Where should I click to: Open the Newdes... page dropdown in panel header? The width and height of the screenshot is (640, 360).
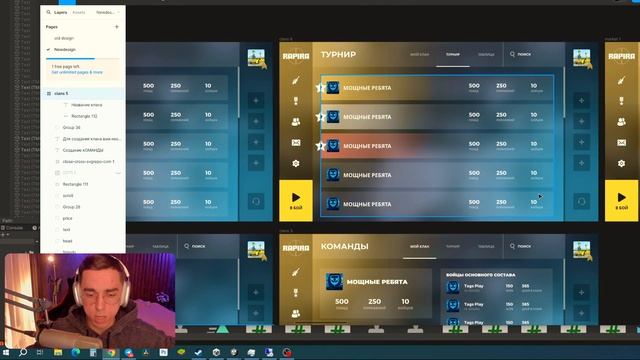108,12
